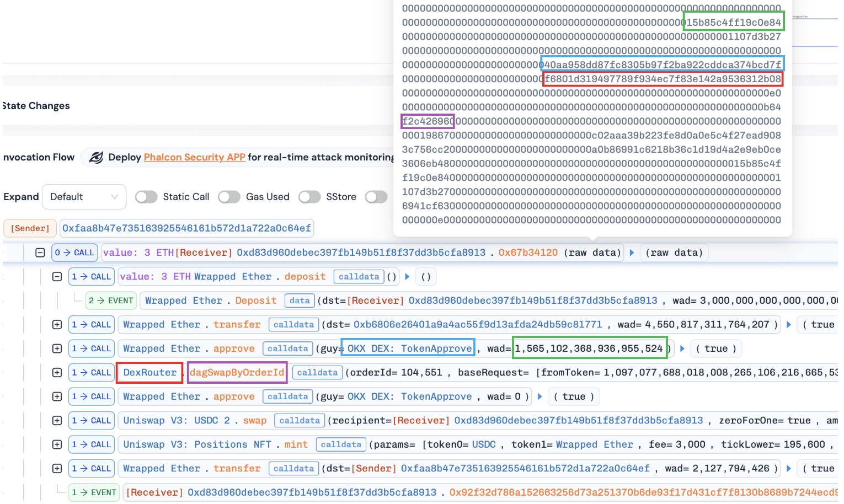Enable the Gas Used toggle
Viewport: 844px width, 504px height.
click(229, 197)
